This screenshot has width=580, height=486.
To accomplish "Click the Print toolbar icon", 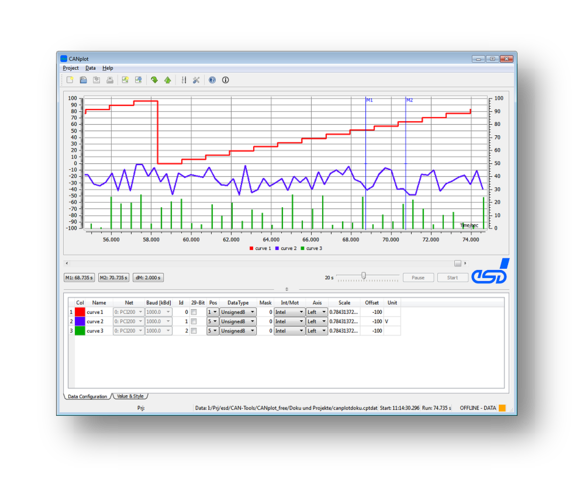I will (110, 80).
